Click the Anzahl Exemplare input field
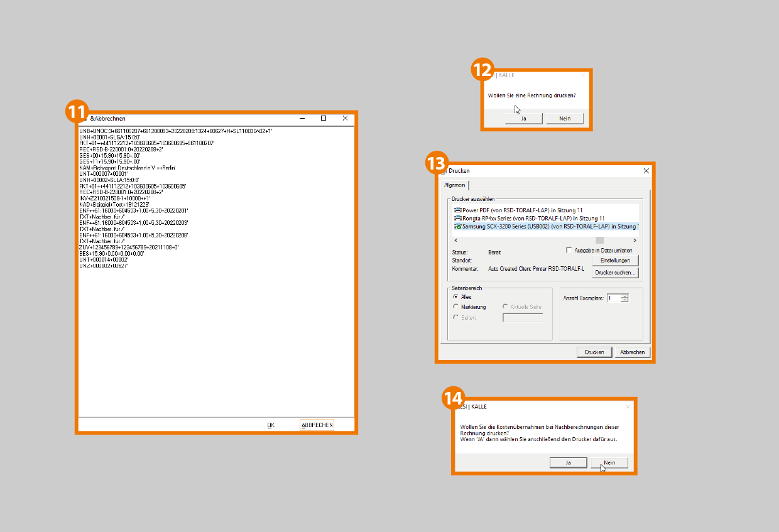Image resolution: width=779 pixels, height=532 pixels. coord(613,298)
